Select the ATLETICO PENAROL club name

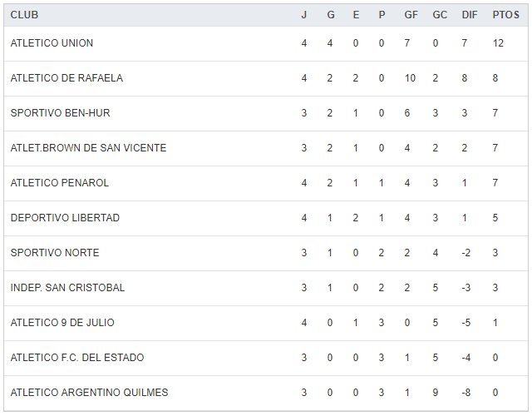[x=60, y=183]
